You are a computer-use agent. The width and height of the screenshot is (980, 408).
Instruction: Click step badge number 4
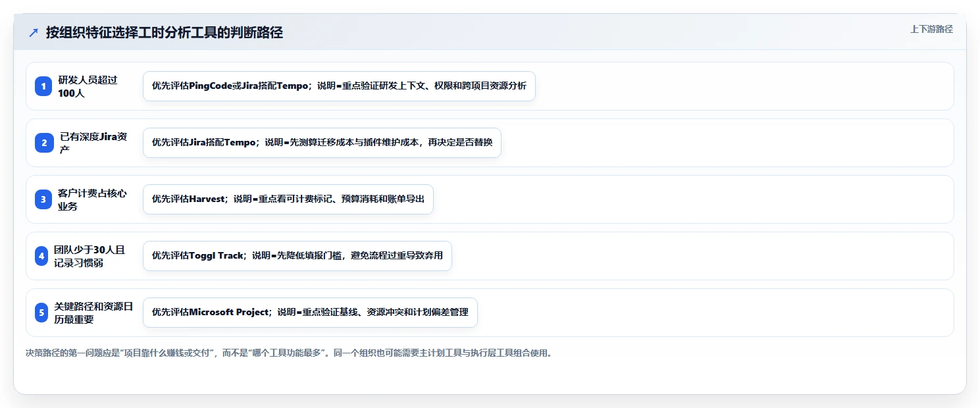[x=41, y=256]
